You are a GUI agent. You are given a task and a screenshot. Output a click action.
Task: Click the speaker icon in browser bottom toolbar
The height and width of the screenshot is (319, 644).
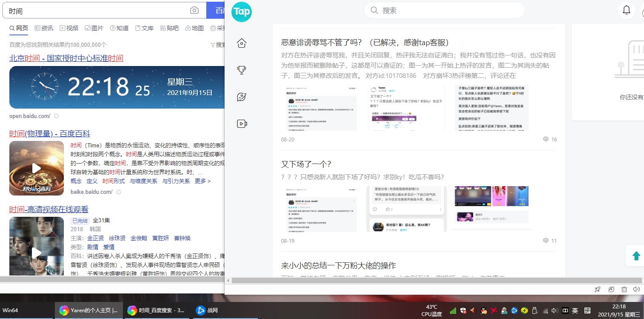pos(636,289)
